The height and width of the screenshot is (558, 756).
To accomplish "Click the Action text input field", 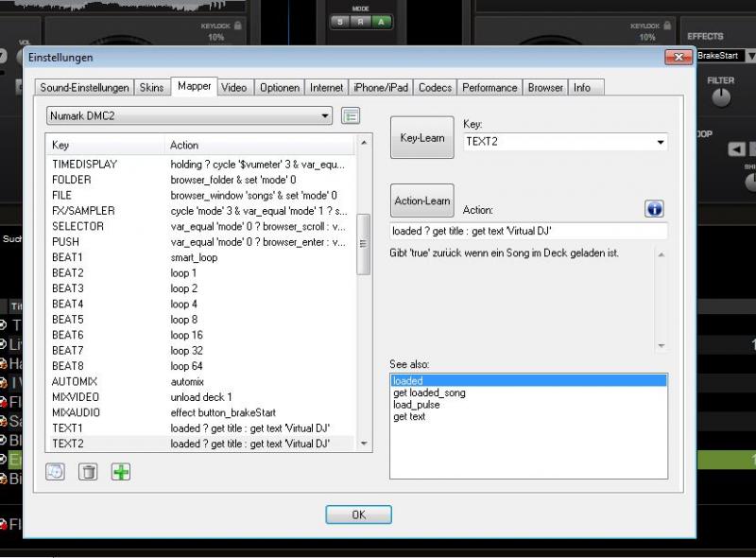I will (x=528, y=231).
